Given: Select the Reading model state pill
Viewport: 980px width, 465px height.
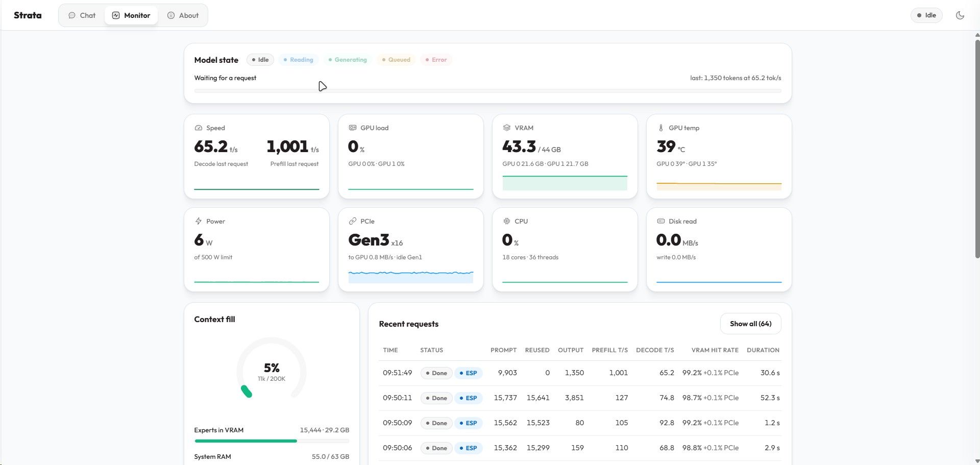Looking at the screenshot, I should click(x=299, y=60).
